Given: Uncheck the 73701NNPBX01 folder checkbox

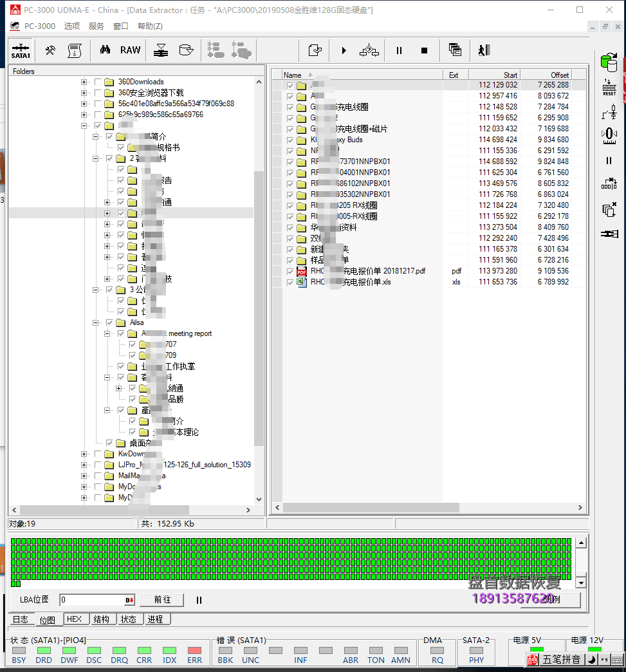Looking at the screenshot, I should pyautogui.click(x=290, y=162).
